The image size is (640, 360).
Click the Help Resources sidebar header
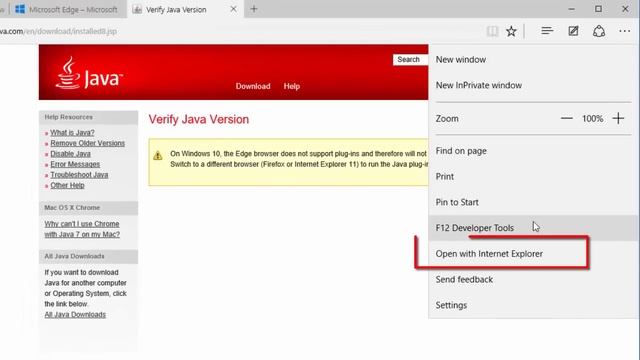(x=88, y=117)
